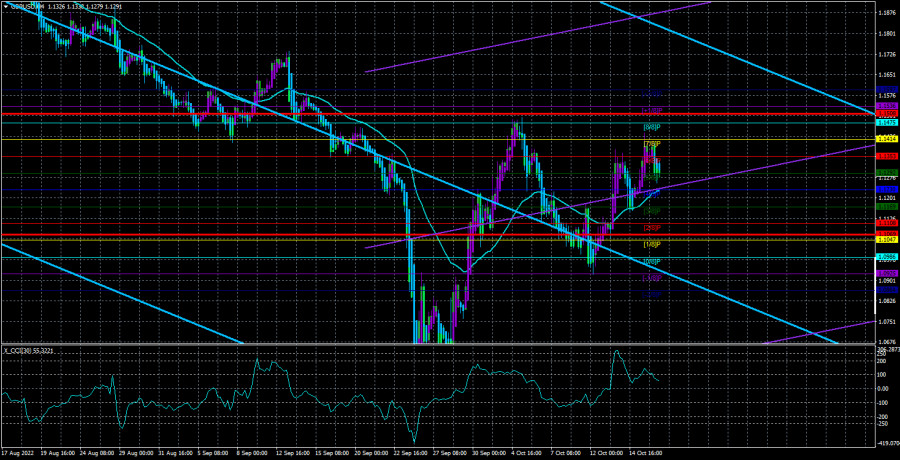Viewport: 900px width, 460px height.
Task: Click the [2/8]P Murray level label
Action: point(652,228)
